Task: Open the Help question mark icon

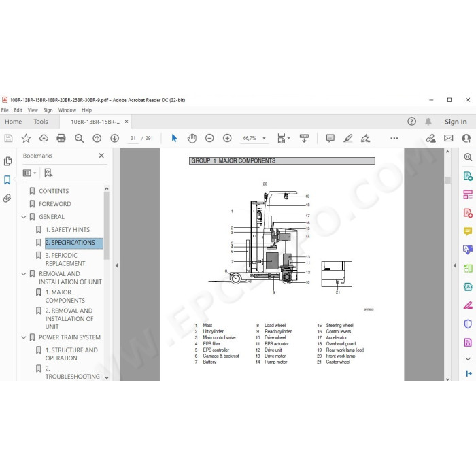Action: click(411, 122)
